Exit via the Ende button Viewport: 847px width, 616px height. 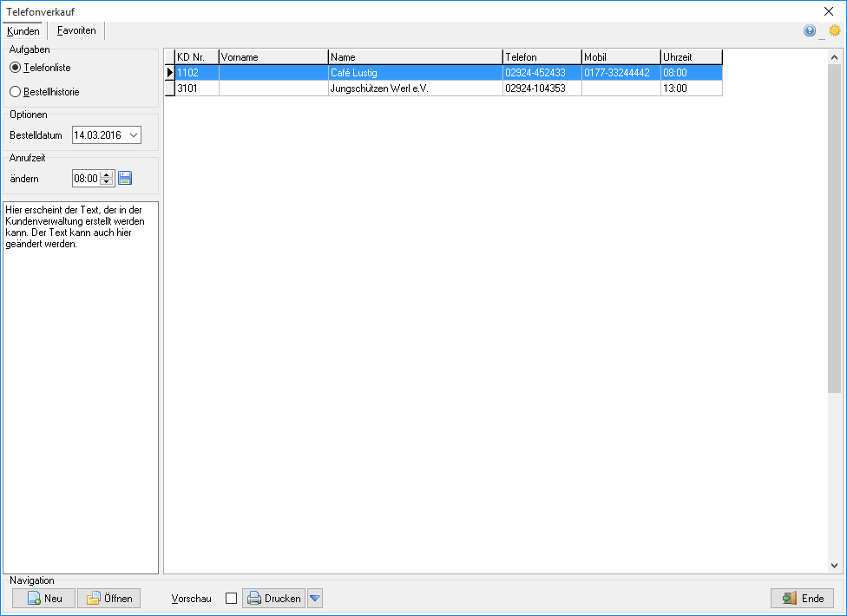click(x=802, y=598)
